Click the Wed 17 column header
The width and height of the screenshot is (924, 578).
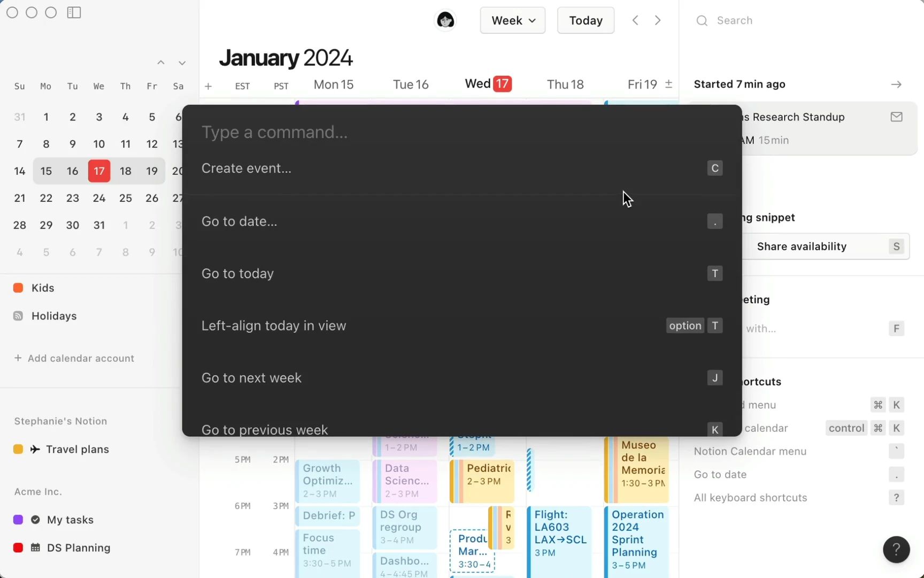[x=488, y=84]
